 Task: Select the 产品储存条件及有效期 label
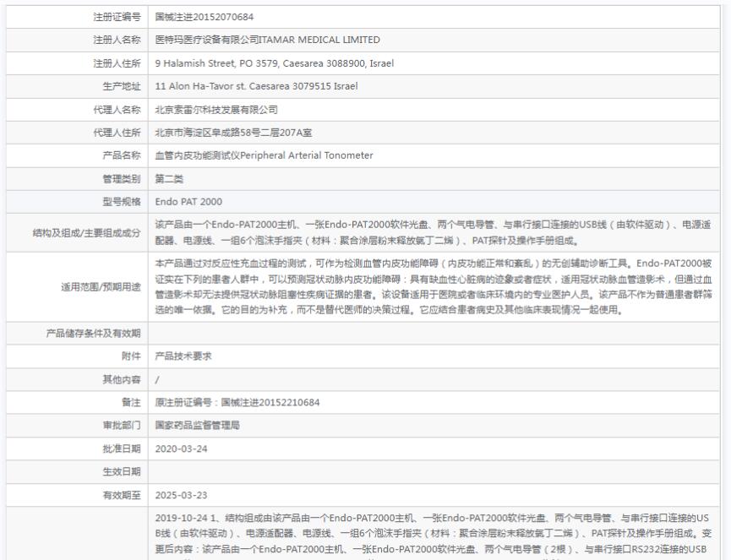pos(93,333)
